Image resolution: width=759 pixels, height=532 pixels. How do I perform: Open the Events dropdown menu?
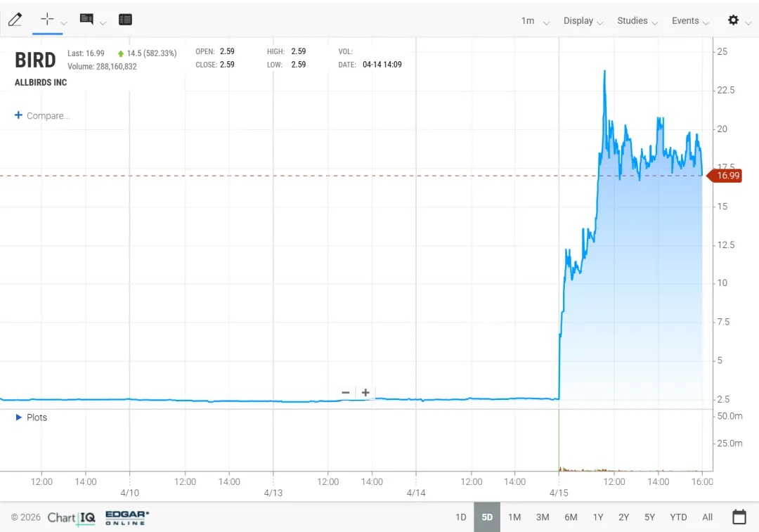click(x=690, y=21)
